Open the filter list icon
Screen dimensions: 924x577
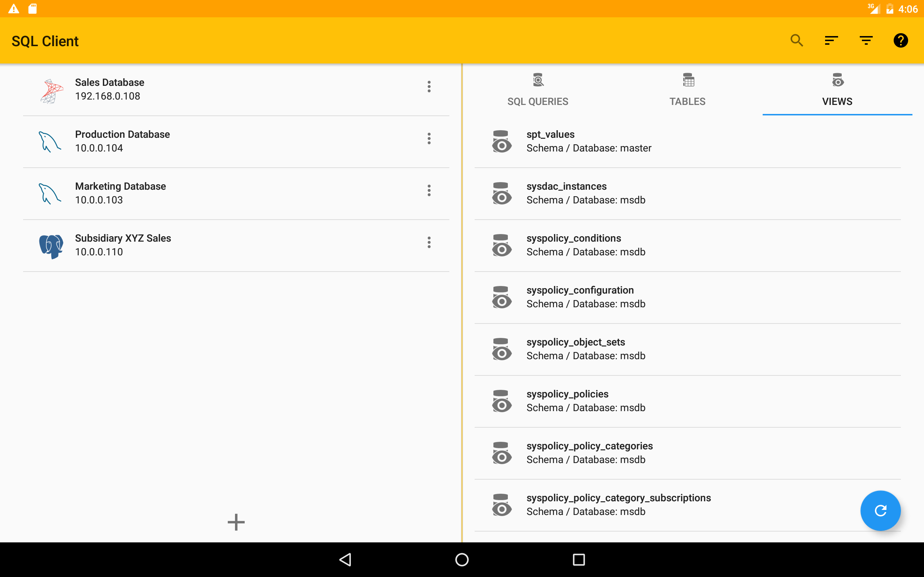pyautogui.click(x=866, y=40)
